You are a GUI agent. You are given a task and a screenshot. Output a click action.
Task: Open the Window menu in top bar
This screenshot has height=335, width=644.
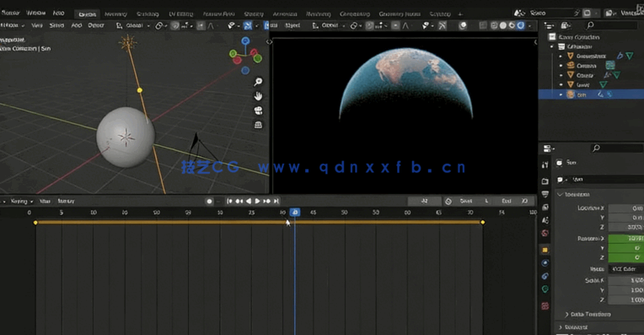[x=35, y=14]
